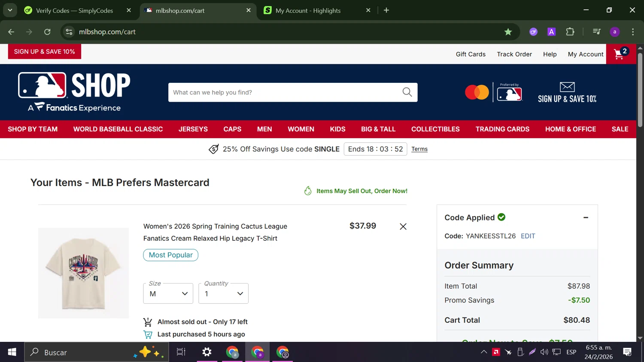Click the page vertical scrollbar
644x362 pixels.
(x=640, y=90)
